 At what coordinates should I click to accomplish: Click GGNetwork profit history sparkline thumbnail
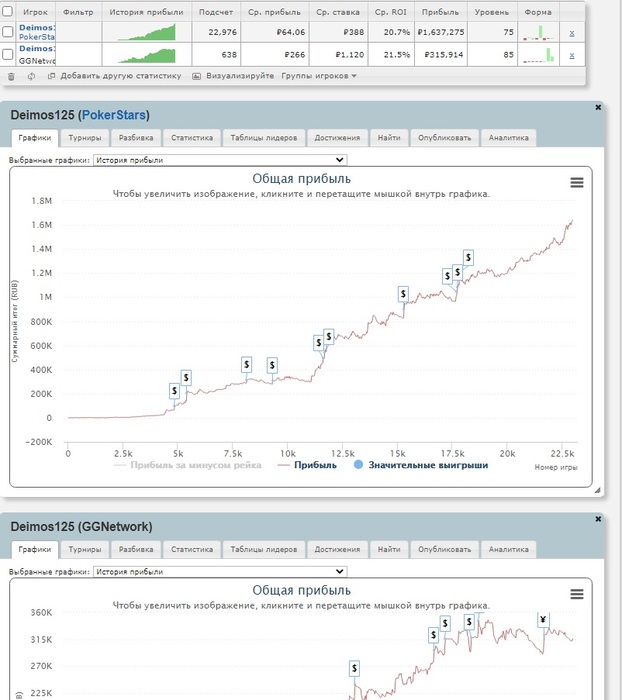point(147,55)
